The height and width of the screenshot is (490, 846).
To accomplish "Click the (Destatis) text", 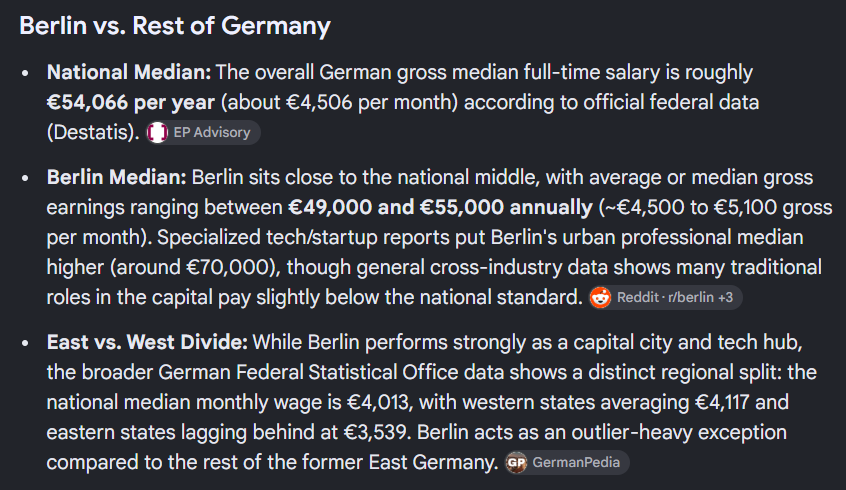I will [93, 133].
